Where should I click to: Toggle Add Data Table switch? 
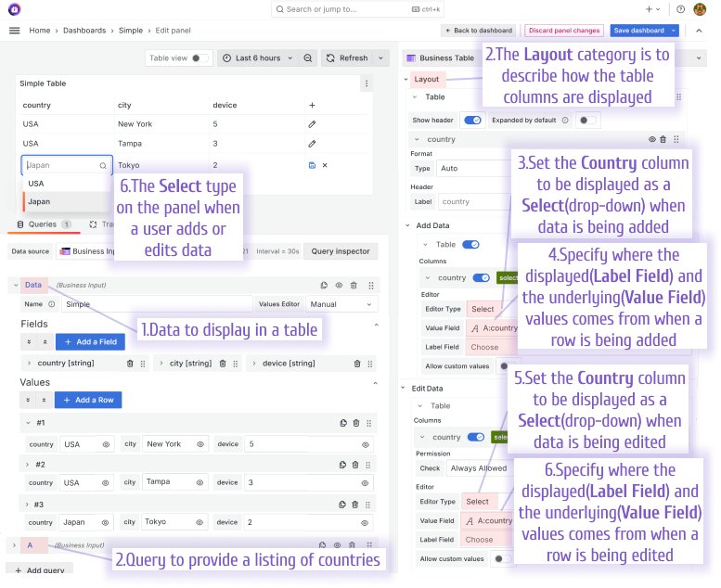470,244
